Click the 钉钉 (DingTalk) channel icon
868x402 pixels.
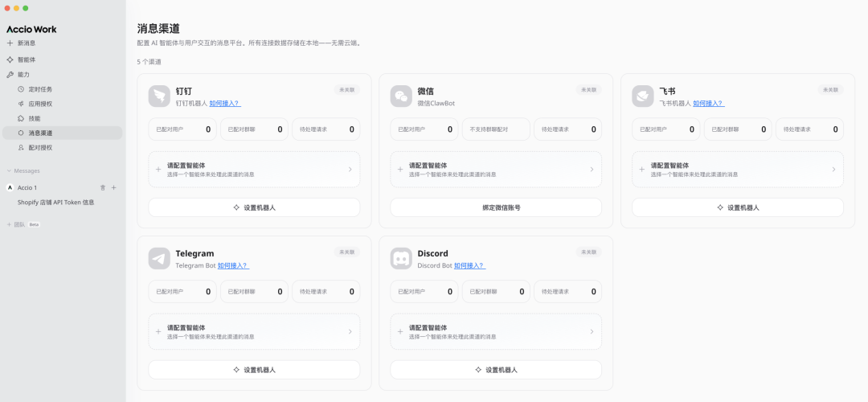[160, 96]
